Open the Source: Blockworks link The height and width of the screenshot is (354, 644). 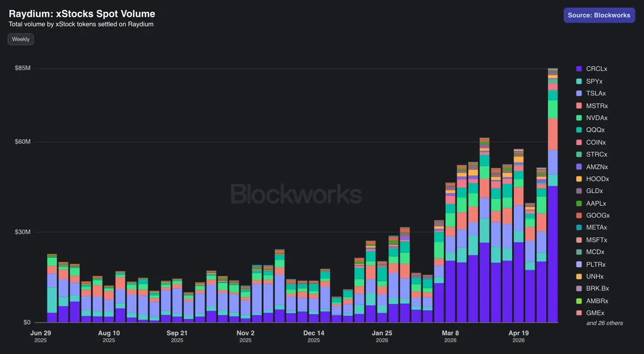[x=599, y=15]
